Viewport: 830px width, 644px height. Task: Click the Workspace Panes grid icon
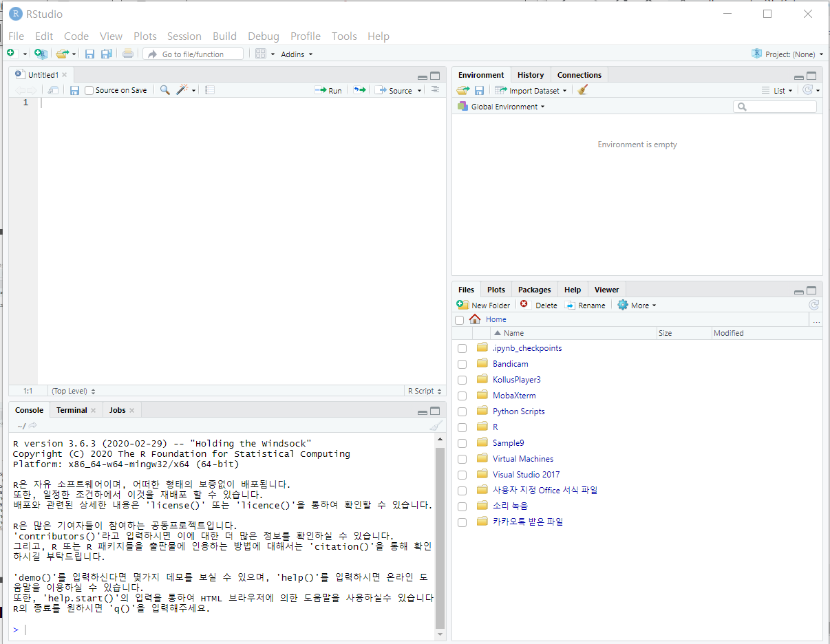(260, 54)
